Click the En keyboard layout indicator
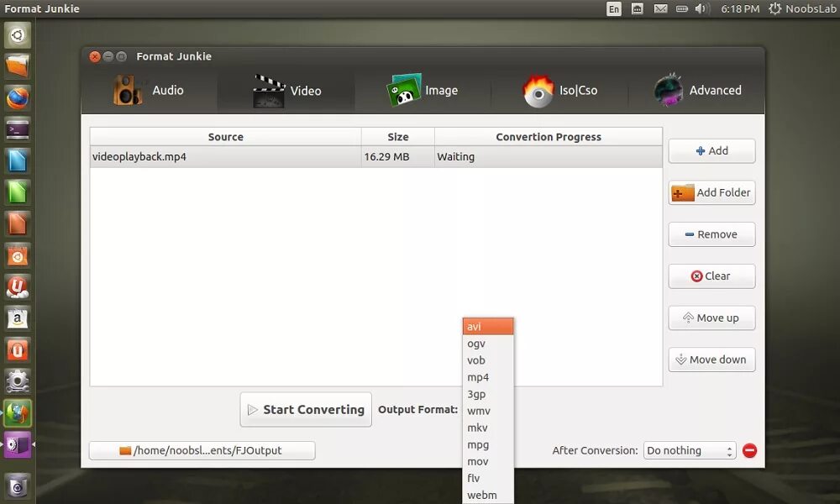 pos(614,9)
